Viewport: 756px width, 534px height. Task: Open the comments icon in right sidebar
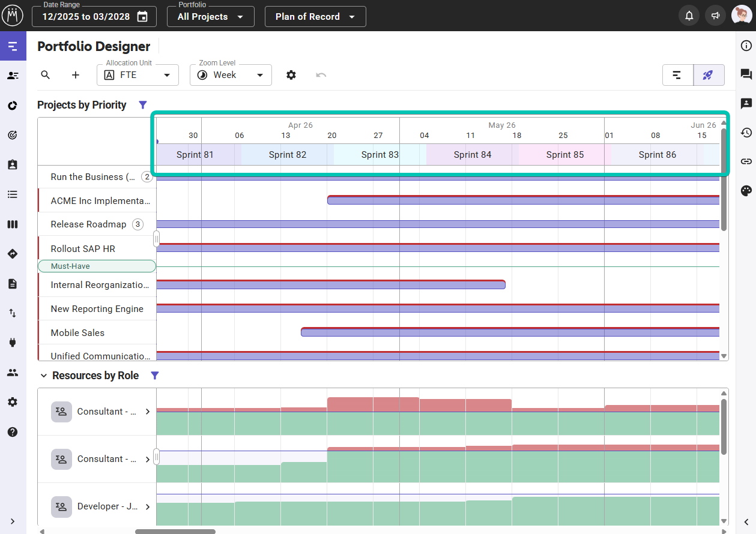point(746,74)
